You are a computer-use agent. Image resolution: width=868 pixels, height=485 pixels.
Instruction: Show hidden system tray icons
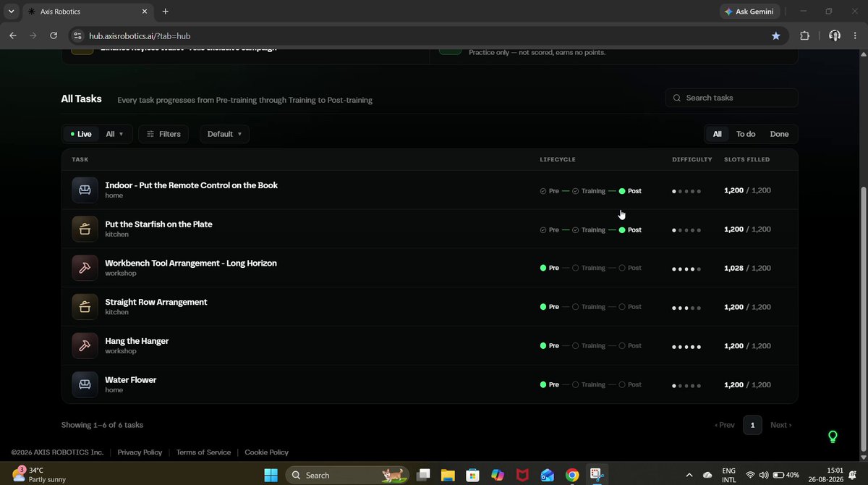pos(689,475)
